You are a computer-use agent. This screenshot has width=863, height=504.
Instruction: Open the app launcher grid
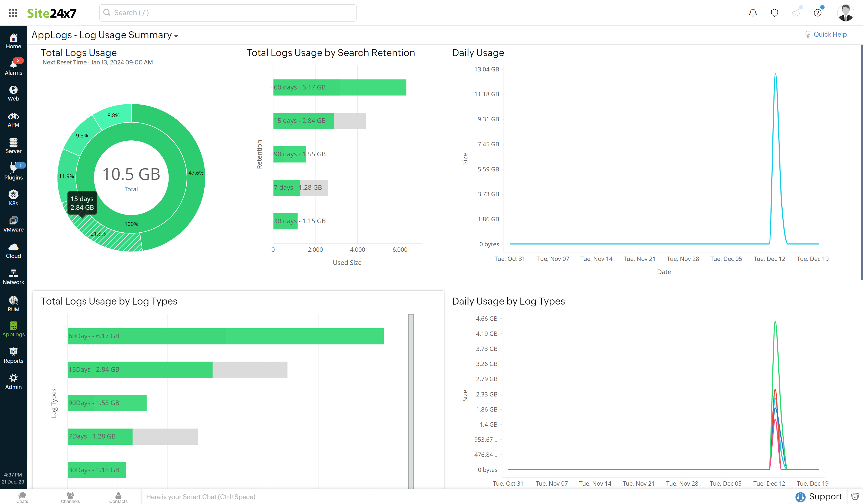pyautogui.click(x=13, y=13)
